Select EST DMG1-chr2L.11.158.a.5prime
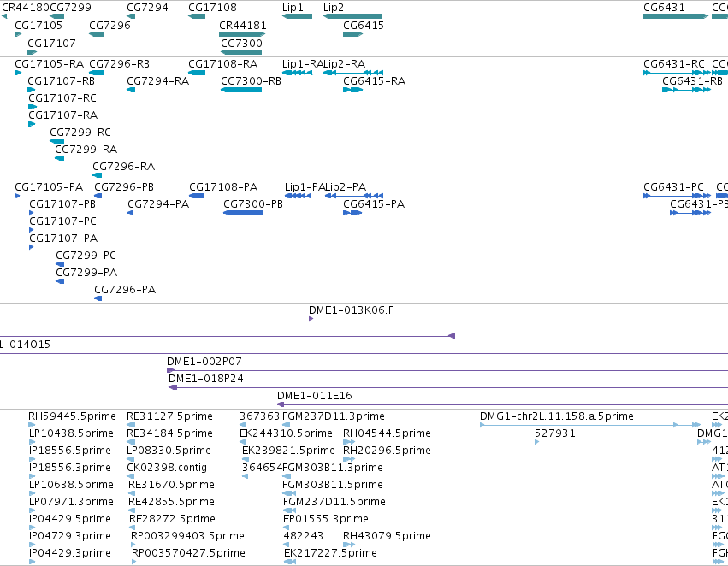 [590, 425]
